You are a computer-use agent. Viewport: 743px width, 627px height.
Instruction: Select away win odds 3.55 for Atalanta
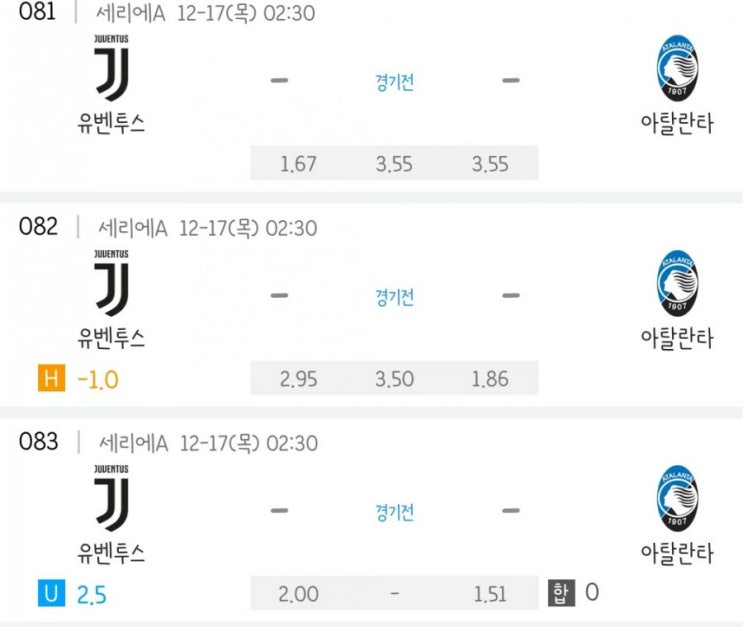tap(490, 164)
